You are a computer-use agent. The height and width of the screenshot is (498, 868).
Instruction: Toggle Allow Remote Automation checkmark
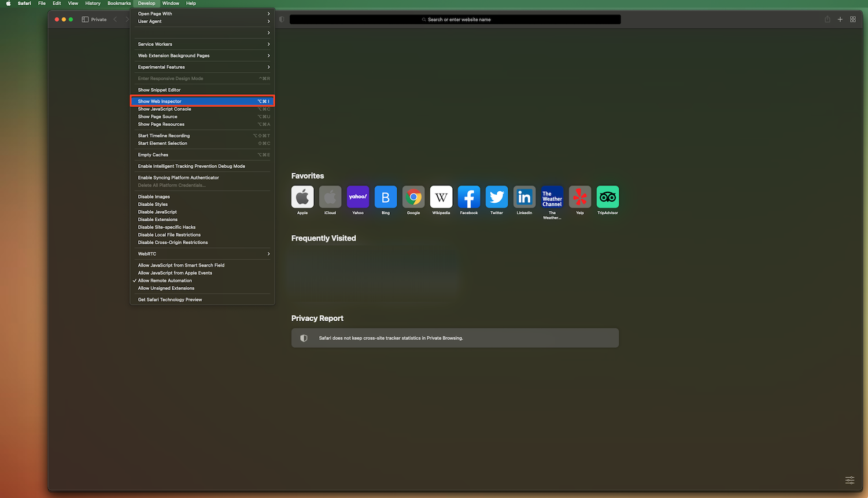pos(165,281)
